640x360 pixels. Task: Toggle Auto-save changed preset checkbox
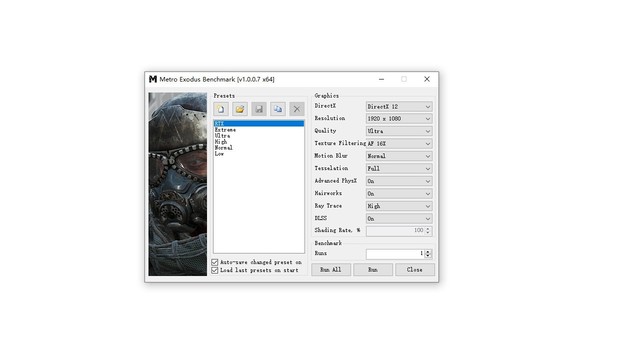click(215, 262)
